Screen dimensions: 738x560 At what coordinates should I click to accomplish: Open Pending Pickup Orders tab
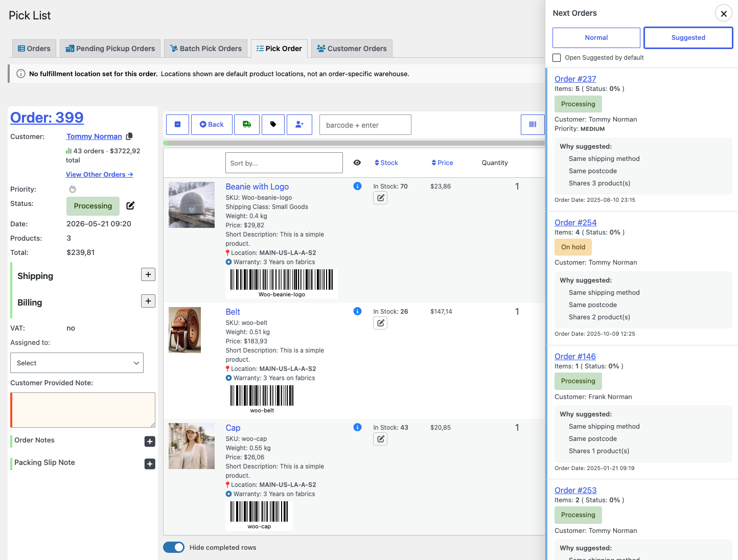[x=110, y=49]
